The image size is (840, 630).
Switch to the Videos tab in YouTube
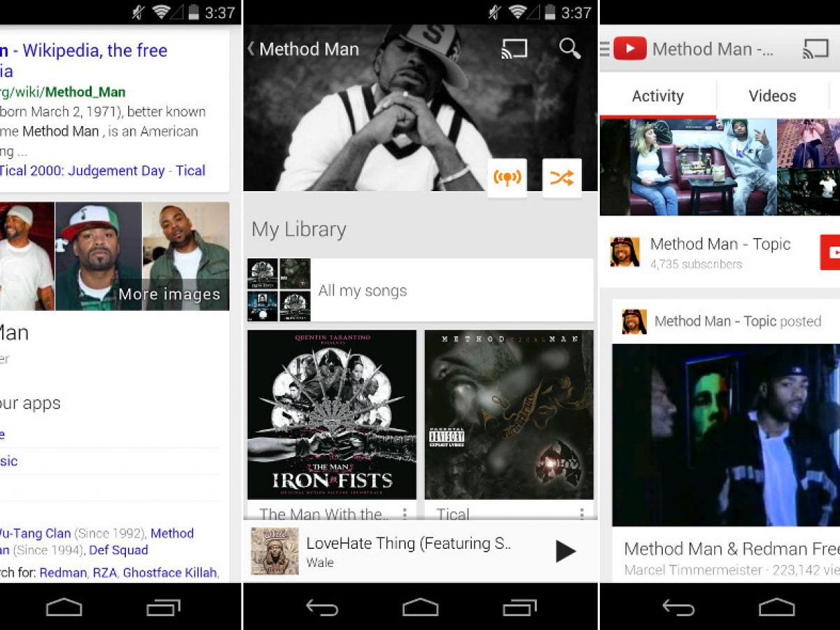pos(773,96)
